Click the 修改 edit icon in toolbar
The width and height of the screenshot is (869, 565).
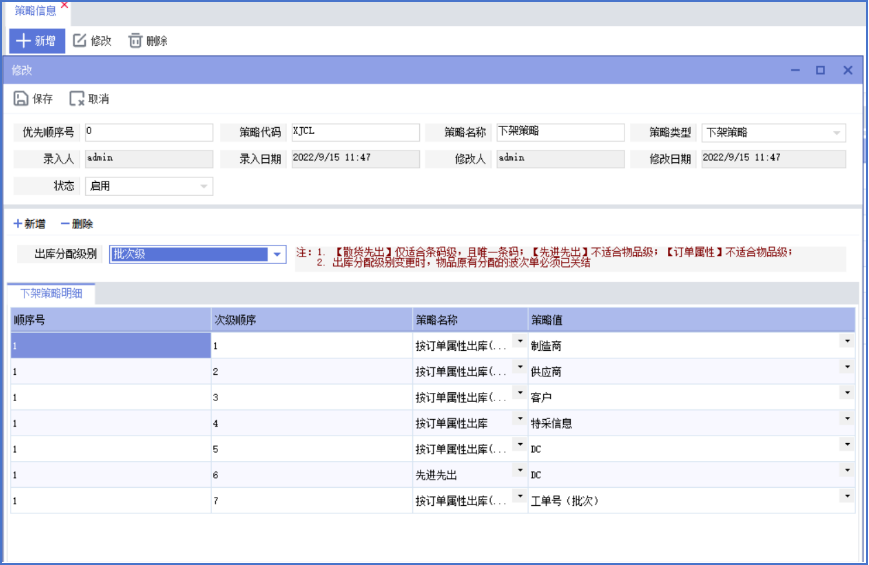[81, 41]
